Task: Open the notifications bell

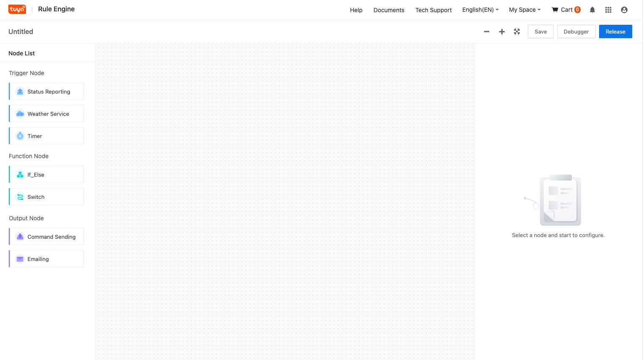Action: pos(592,10)
